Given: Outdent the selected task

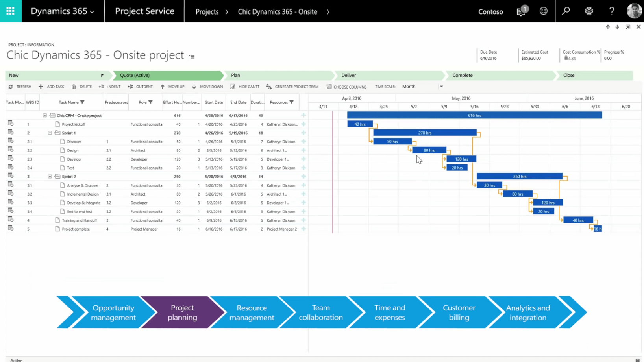Looking at the screenshot, I should tap(140, 87).
